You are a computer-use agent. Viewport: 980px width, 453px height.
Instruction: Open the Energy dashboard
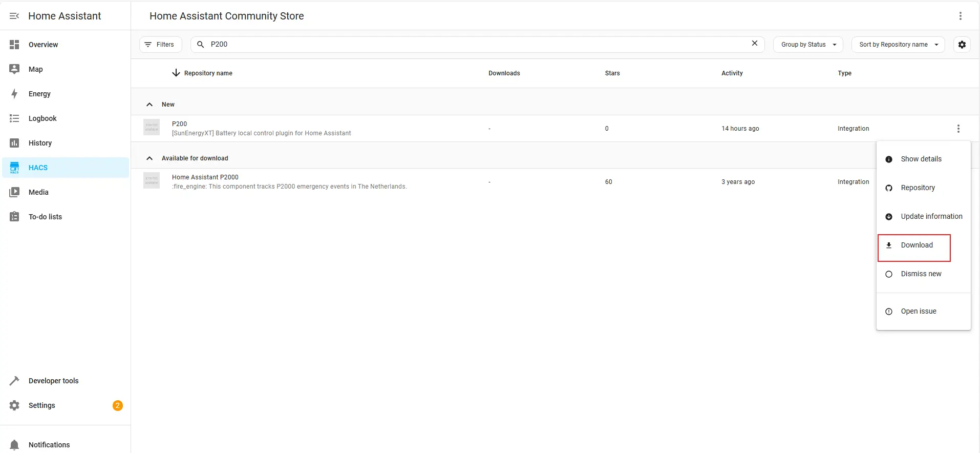tap(39, 94)
